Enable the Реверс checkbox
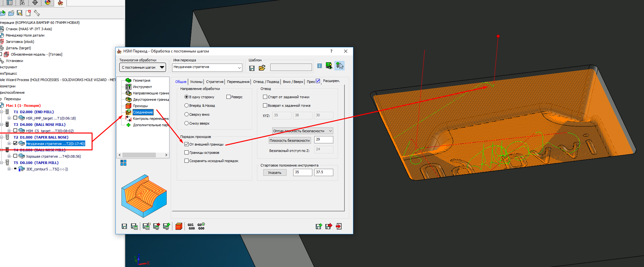The image size is (644, 267). pos(228,97)
